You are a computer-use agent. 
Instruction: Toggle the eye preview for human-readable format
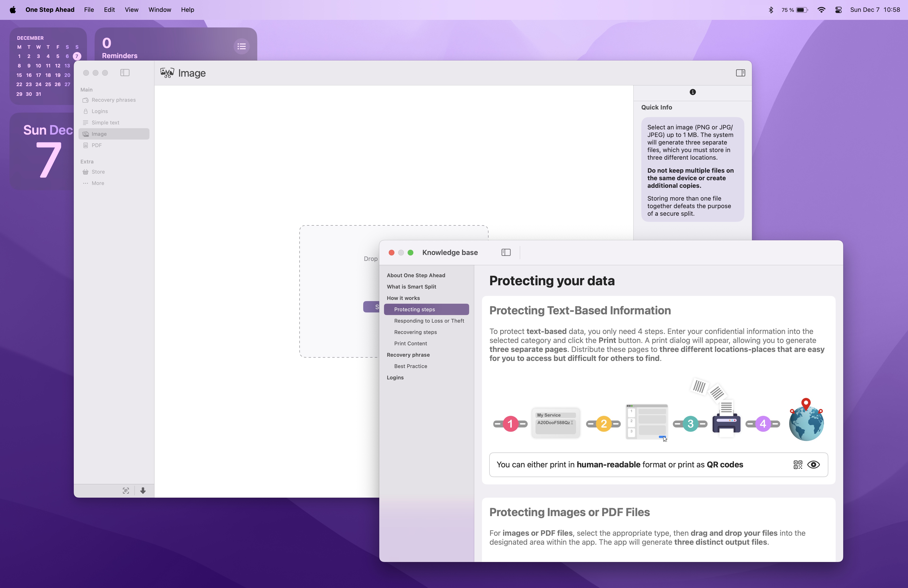point(814,464)
